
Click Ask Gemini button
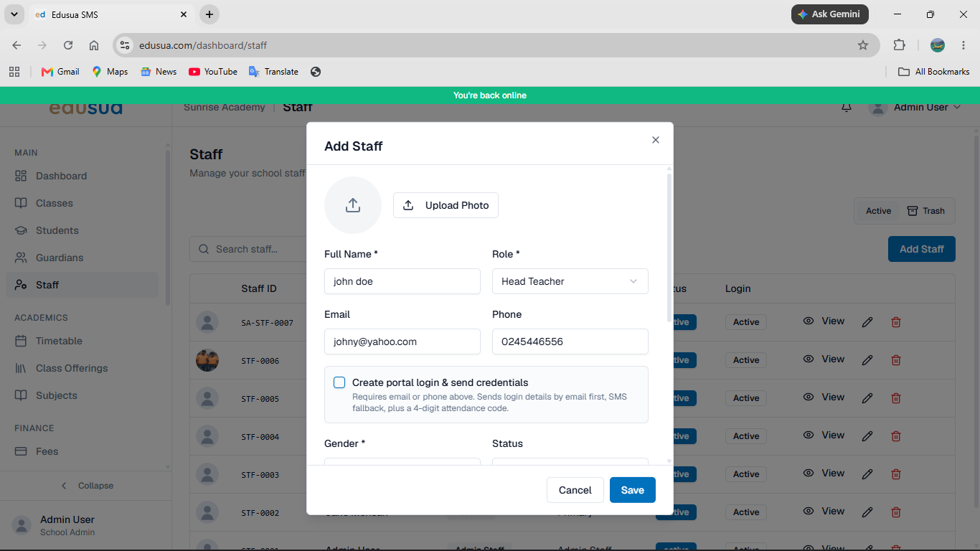830,14
